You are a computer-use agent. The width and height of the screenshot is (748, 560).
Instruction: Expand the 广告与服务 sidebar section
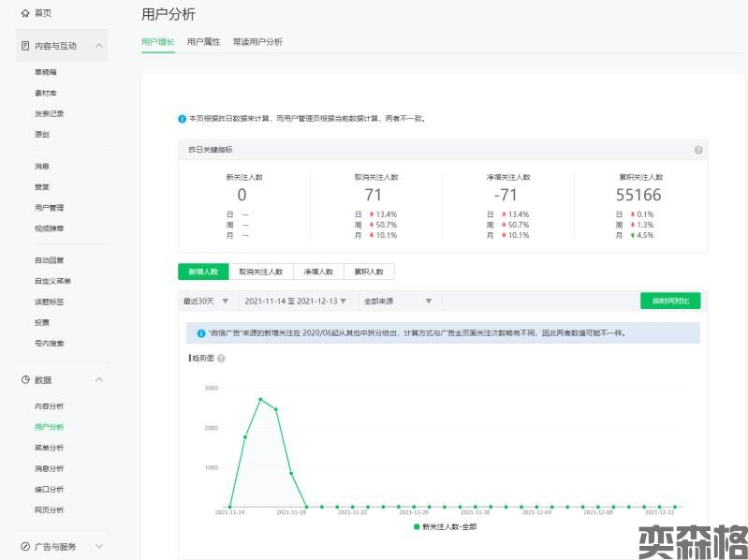(x=98, y=546)
